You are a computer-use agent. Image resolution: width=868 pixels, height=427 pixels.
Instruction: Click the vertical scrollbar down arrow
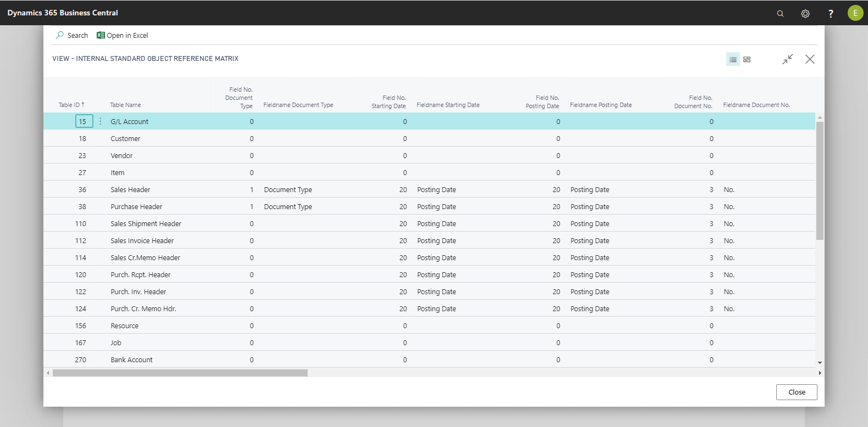pos(820,362)
